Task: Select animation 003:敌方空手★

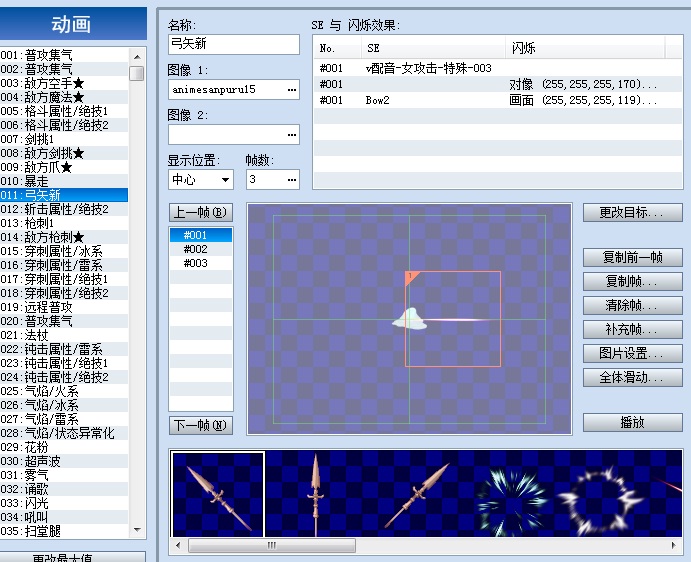Action: [64, 83]
